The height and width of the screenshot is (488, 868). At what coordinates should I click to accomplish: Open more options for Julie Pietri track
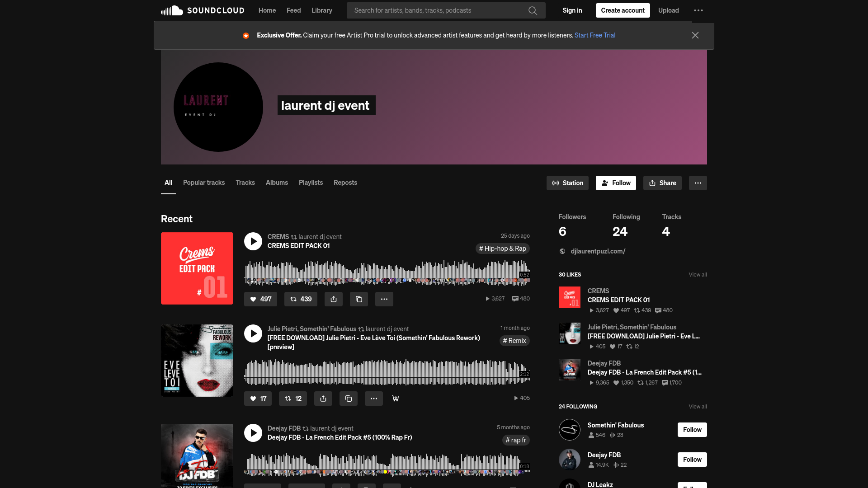(x=373, y=399)
